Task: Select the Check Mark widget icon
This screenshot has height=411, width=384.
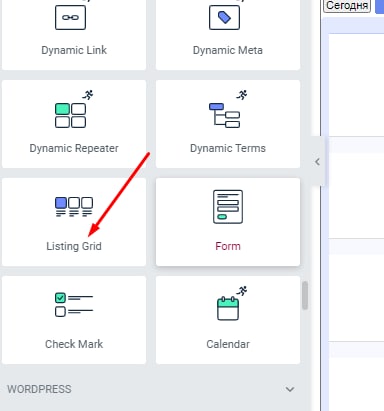Action: point(74,305)
